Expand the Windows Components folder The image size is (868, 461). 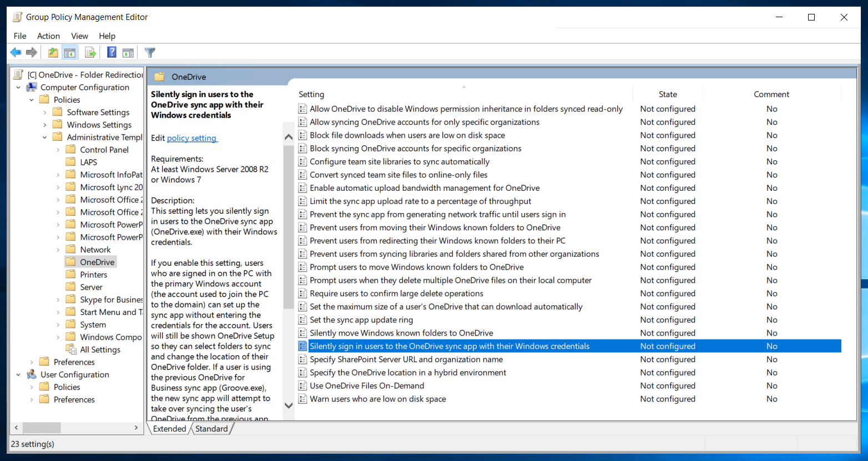point(58,337)
